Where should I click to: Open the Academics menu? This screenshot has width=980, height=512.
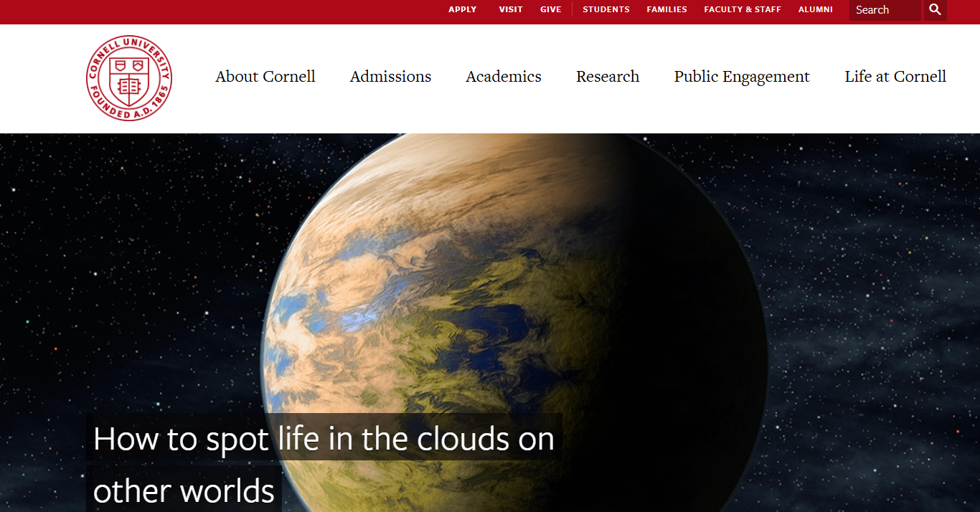click(504, 77)
